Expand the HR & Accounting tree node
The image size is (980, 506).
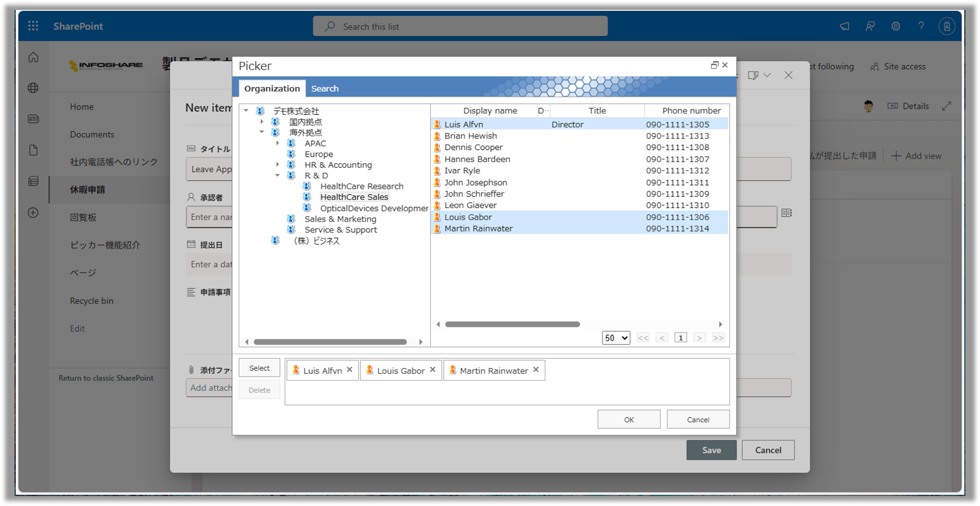(277, 165)
